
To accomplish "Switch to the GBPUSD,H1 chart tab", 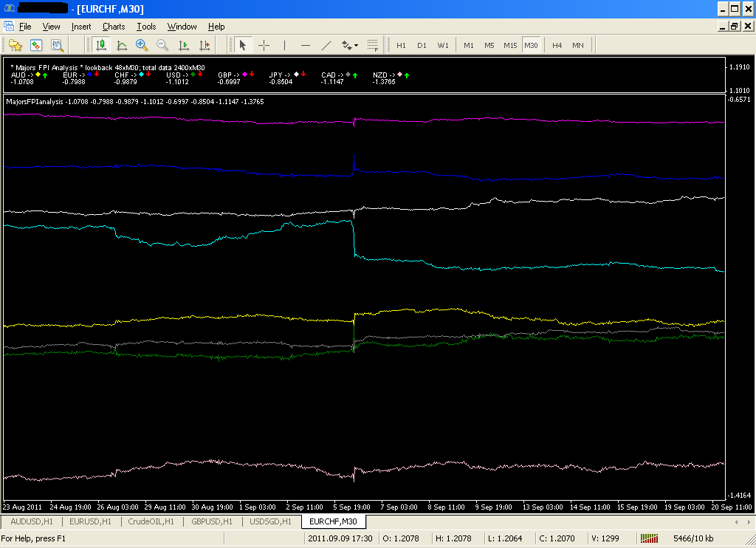I will pos(213,521).
